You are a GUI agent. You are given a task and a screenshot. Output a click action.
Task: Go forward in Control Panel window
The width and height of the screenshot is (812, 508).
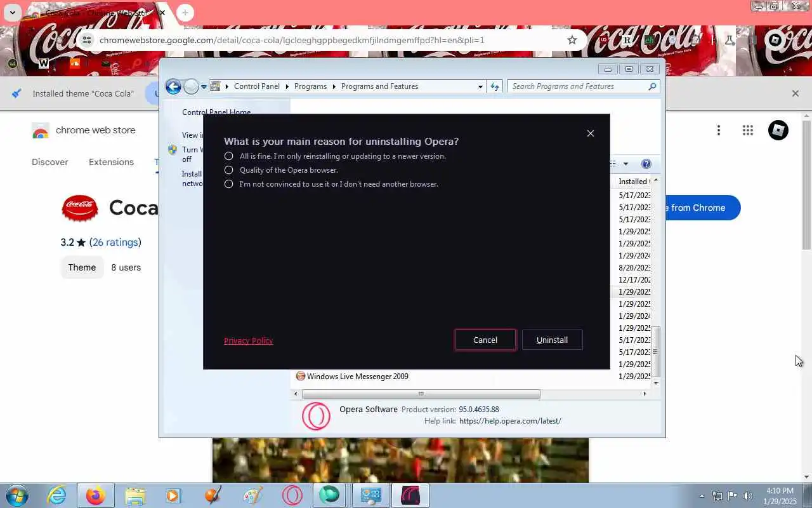(191, 87)
